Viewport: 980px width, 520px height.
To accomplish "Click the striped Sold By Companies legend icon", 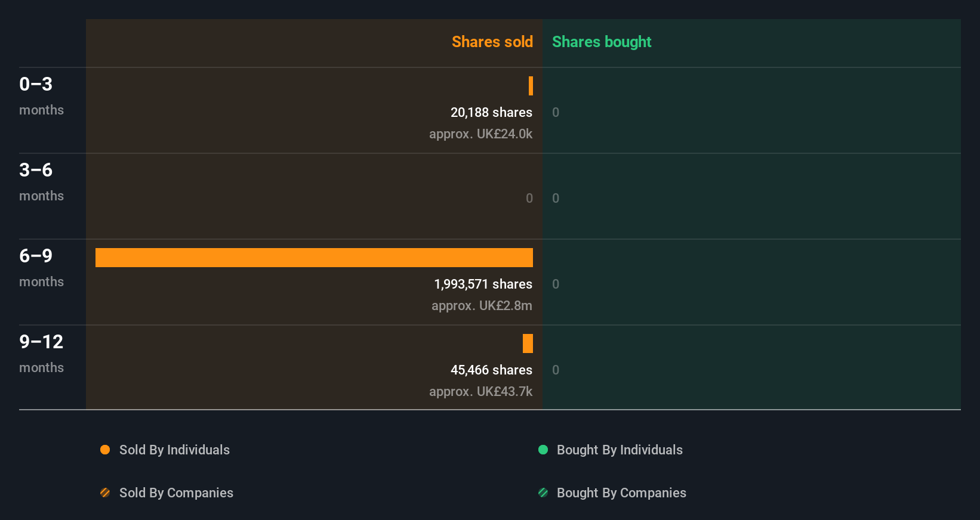I will pos(105,493).
